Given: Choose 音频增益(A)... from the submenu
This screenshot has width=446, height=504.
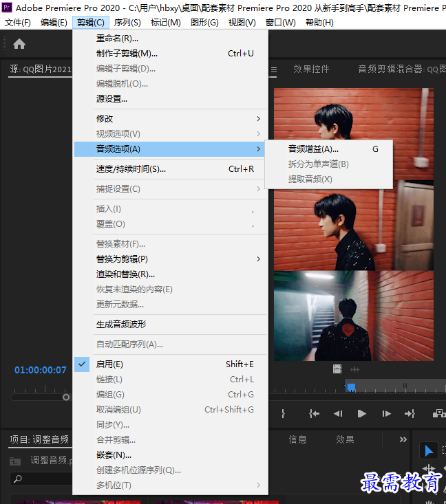Looking at the screenshot, I should (328, 149).
